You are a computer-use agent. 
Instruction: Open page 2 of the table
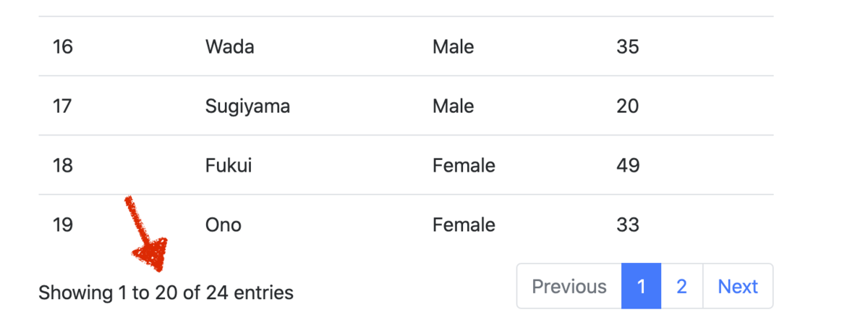click(681, 286)
